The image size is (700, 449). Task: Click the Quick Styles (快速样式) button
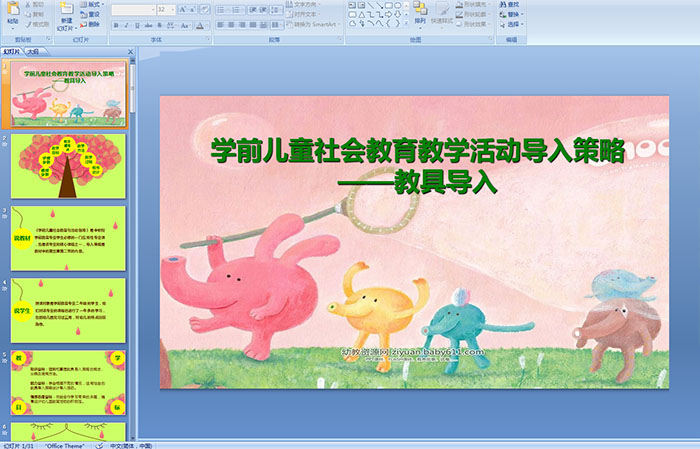[x=442, y=13]
